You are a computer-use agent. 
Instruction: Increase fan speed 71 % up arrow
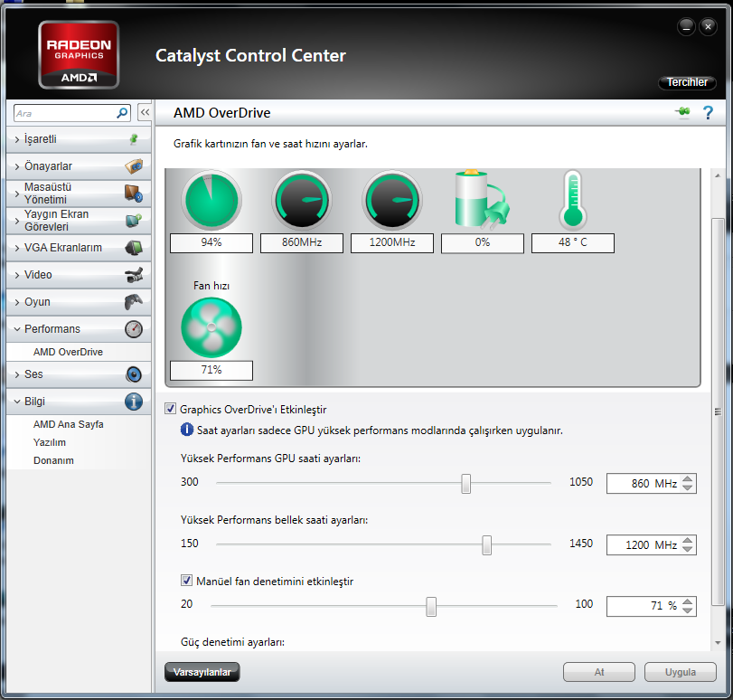[687, 601]
